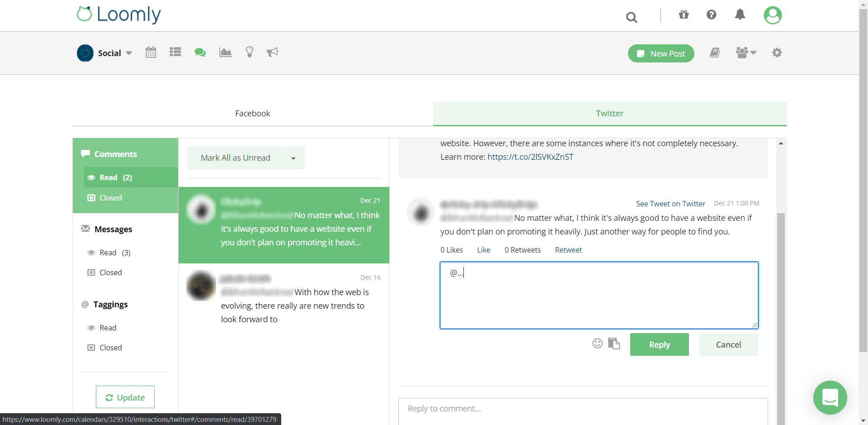
Task: Open the interactions chat bubbles icon
Action: [200, 53]
